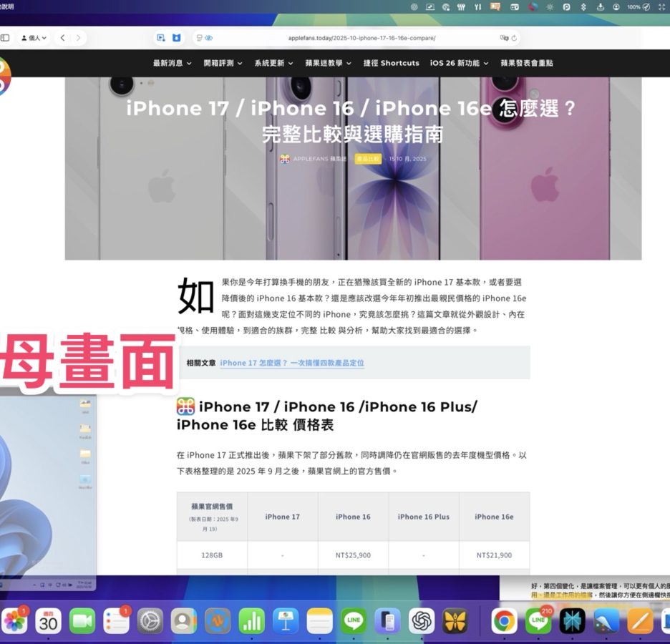Screen dimensions: 670x644
Task: Click the Safari back navigation arrow
Action: click(63, 38)
